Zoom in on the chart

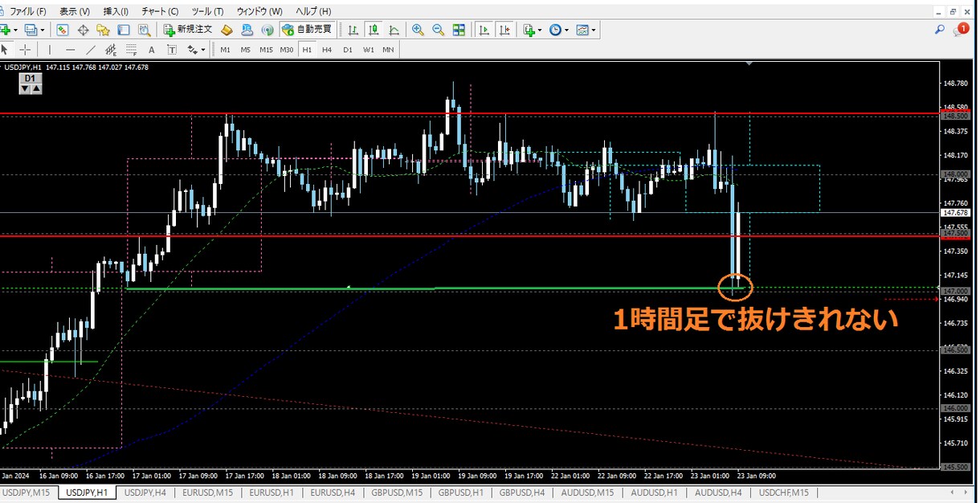(418, 30)
